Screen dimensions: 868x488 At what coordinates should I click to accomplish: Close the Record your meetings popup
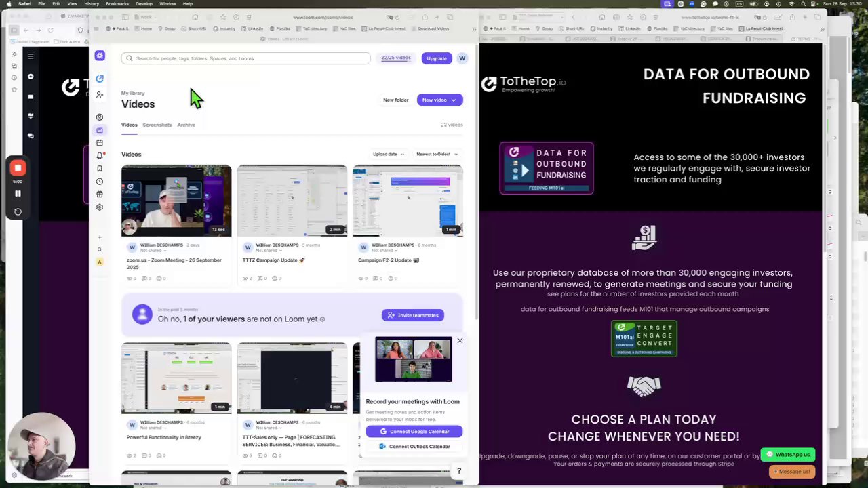tap(460, 340)
